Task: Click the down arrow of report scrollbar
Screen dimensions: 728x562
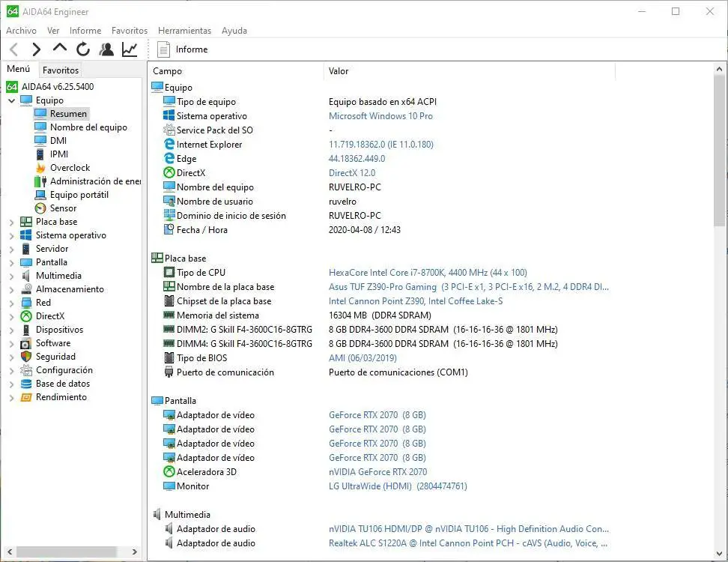Action: click(x=719, y=554)
